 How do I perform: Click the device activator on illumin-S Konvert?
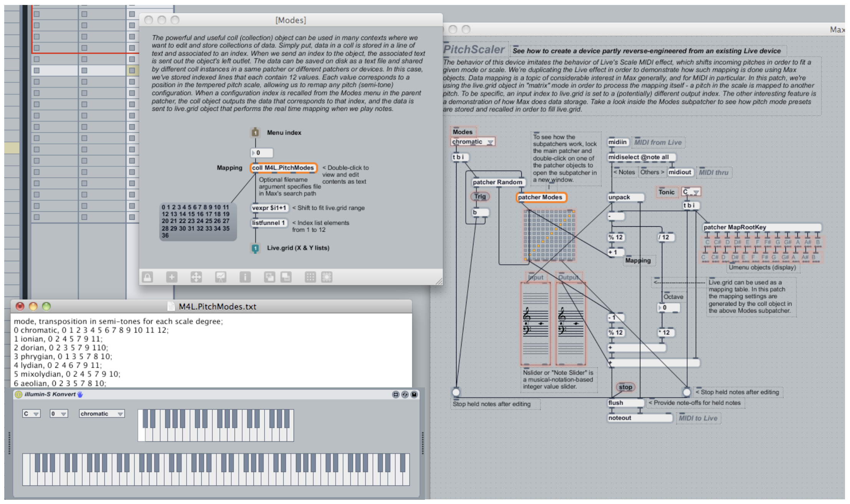18,394
